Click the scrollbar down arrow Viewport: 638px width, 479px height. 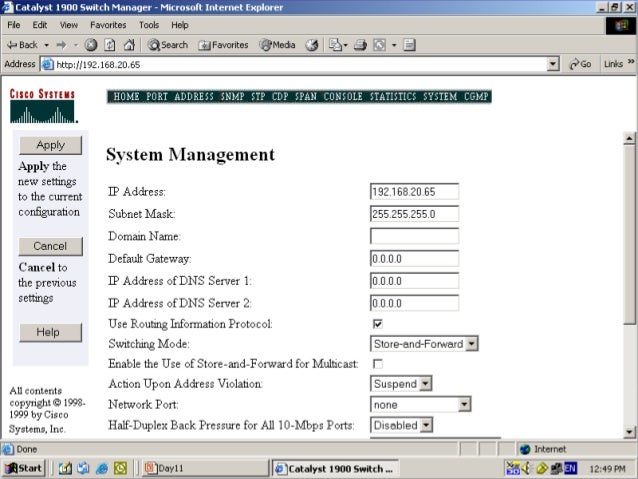[x=629, y=432]
